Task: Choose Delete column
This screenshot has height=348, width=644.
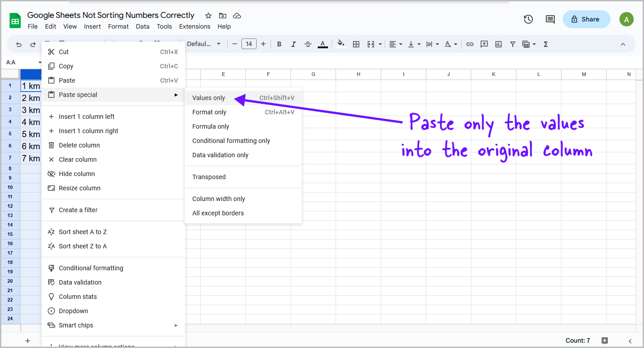Action: point(113,145)
